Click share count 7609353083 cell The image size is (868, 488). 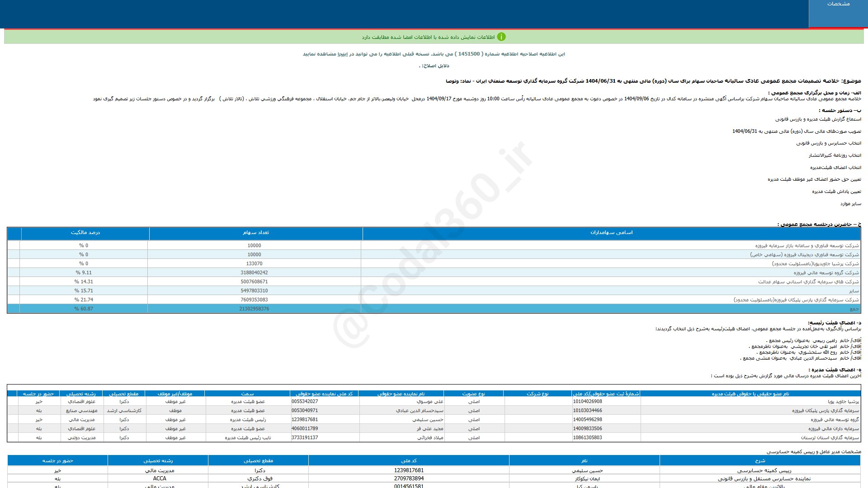[254, 300]
